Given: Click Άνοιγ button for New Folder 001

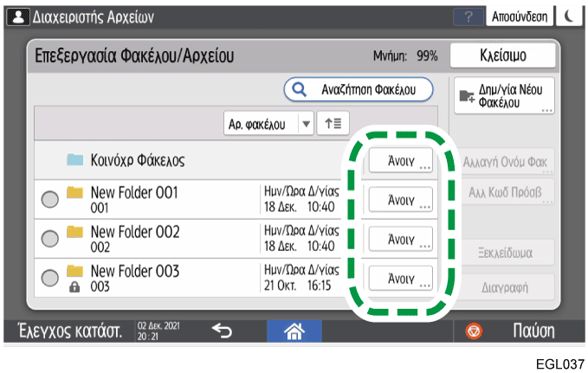Looking at the screenshot, I should pyautogui.click(x=399, y=199).
